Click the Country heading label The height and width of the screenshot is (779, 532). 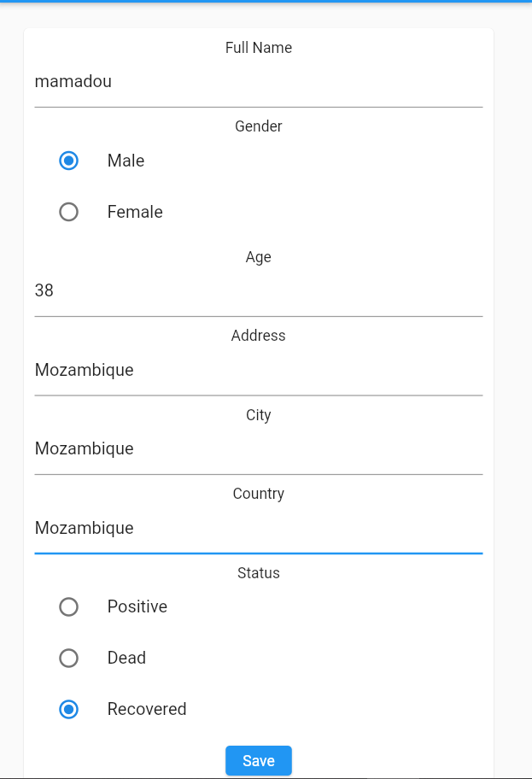[258, 494]
